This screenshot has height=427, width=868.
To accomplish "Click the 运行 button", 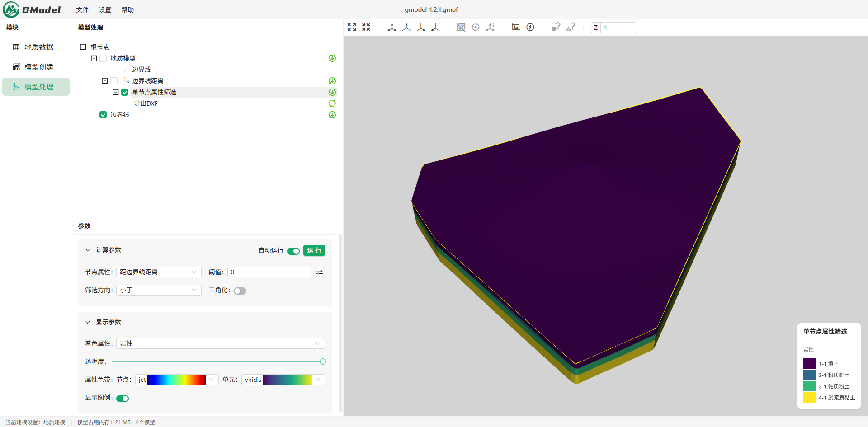I will tap(314, 250).
